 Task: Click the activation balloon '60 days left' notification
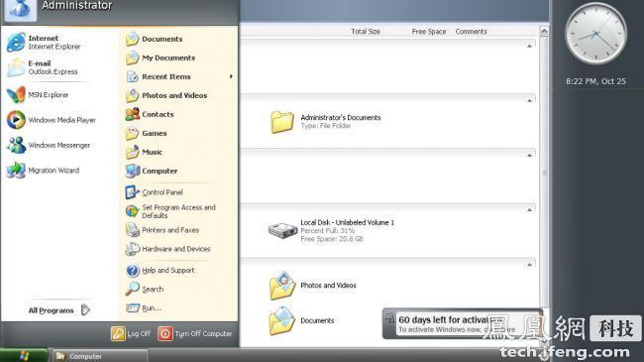coord(462,323)
